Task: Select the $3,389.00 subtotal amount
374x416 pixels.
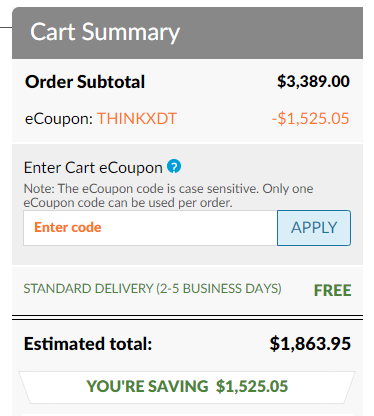Action: [x=313, y=82]
